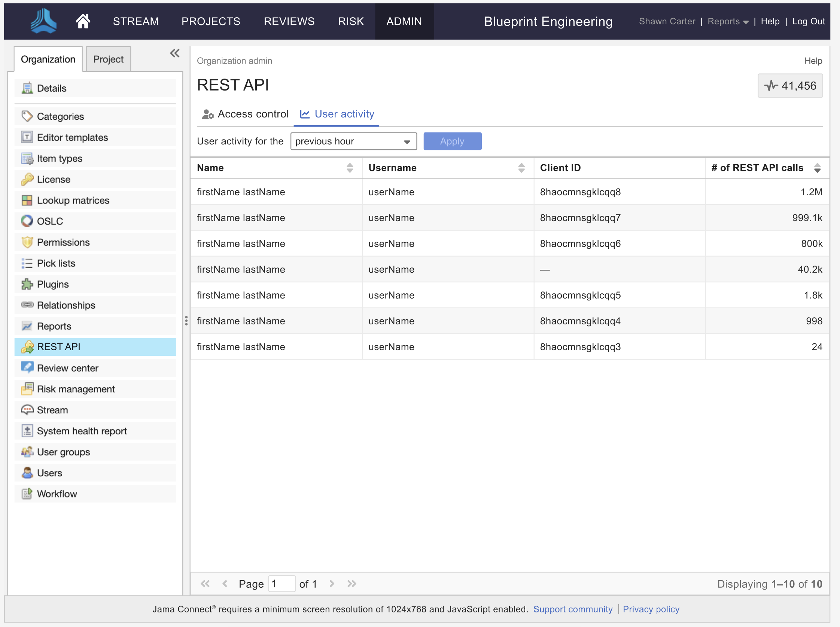
Task: Open the System health report icon
Action: 27,431
